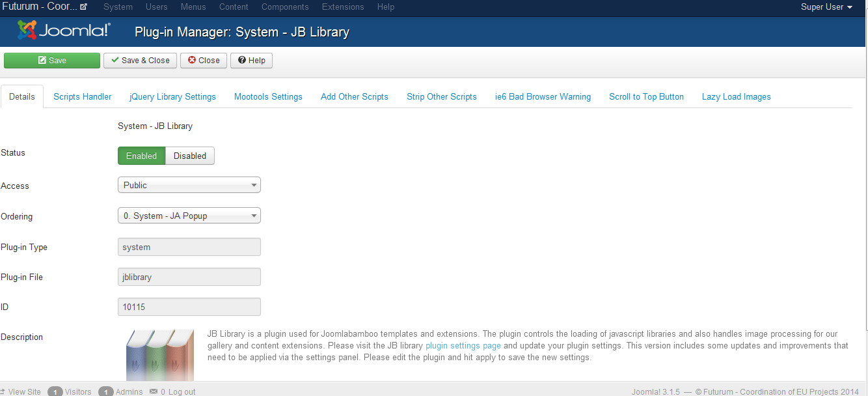Click the Visitors count badge
This screenshot has height=396, width=868.
pos(55,391)
